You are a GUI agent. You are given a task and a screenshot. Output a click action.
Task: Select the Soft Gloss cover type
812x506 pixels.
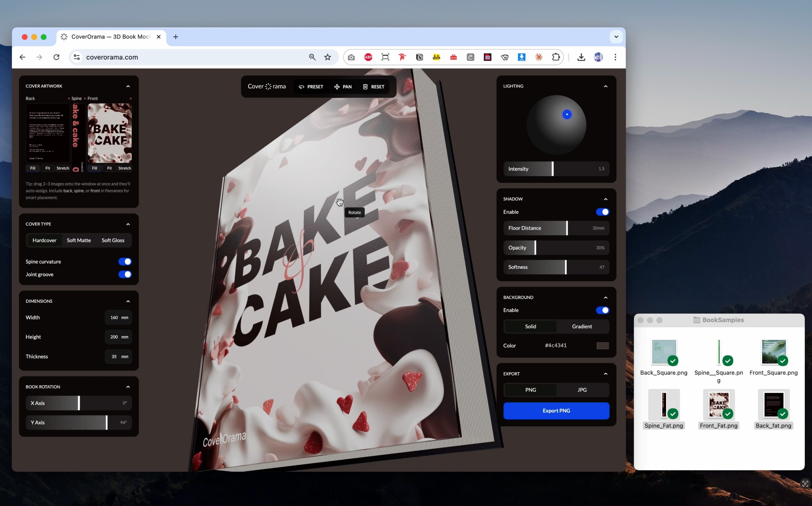pyautogui.click(x=113, y=240)
